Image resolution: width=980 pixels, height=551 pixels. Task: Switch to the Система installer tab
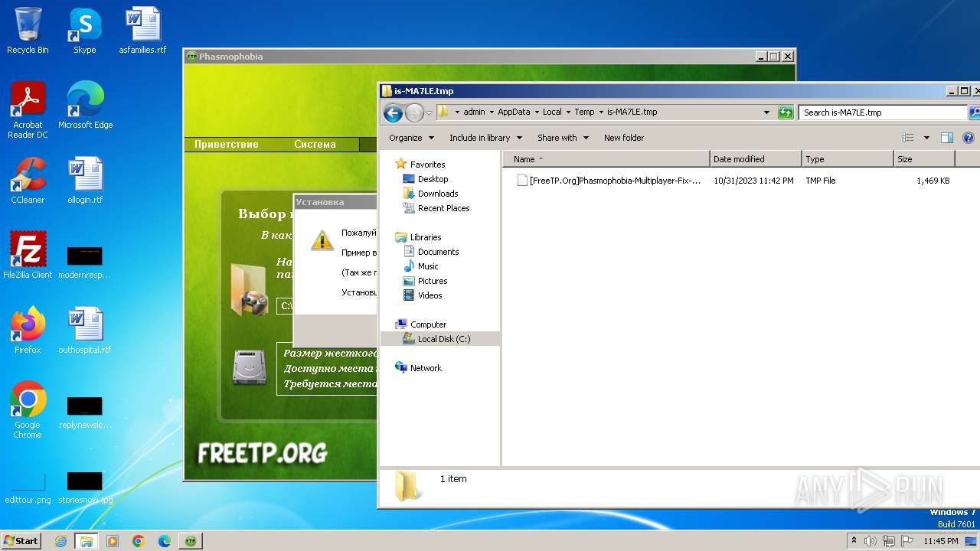pyautogui.click(x=315, y=145)
